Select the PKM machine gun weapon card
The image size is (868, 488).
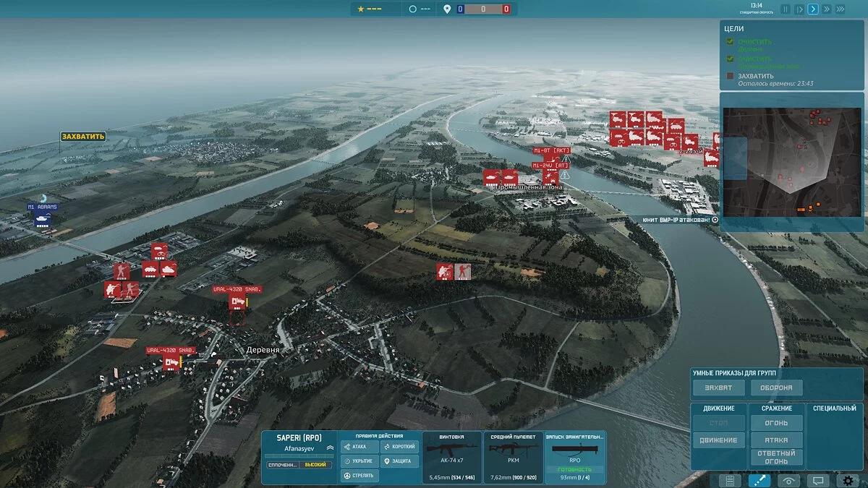[514, 458]
